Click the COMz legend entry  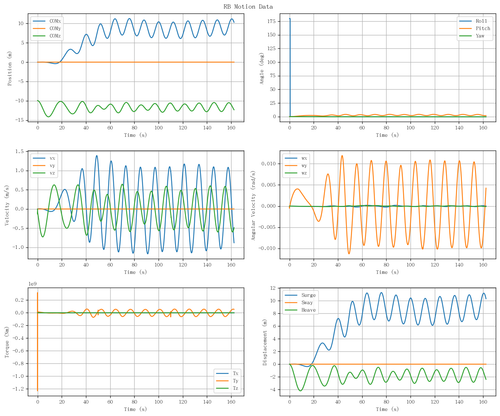[47, 36]
